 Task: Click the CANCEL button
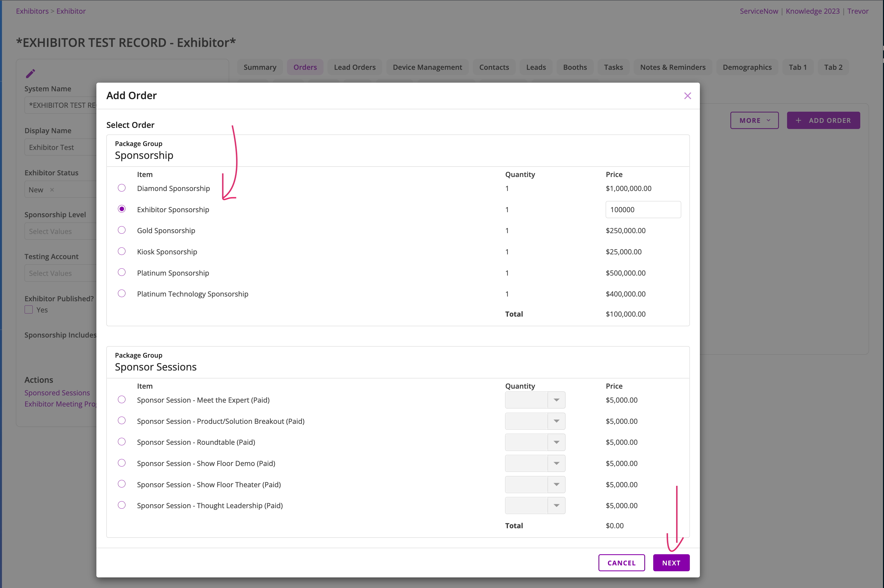pos(621,563)
